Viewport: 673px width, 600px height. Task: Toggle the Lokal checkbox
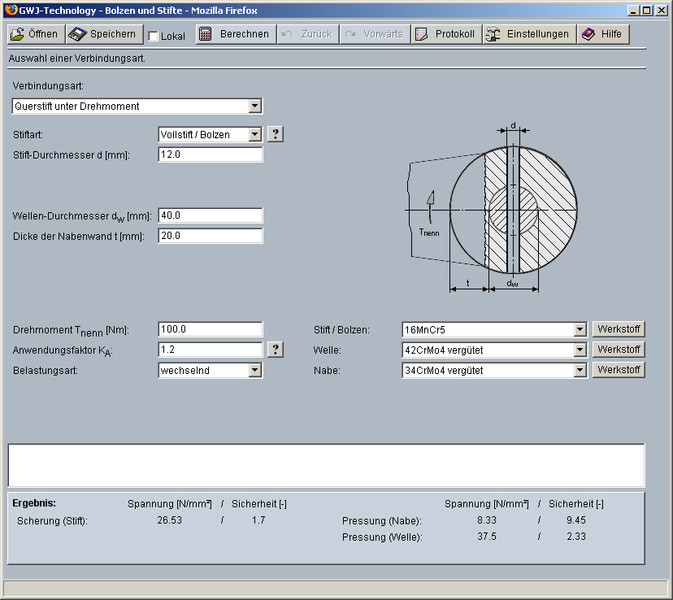(x=153, y=36)
